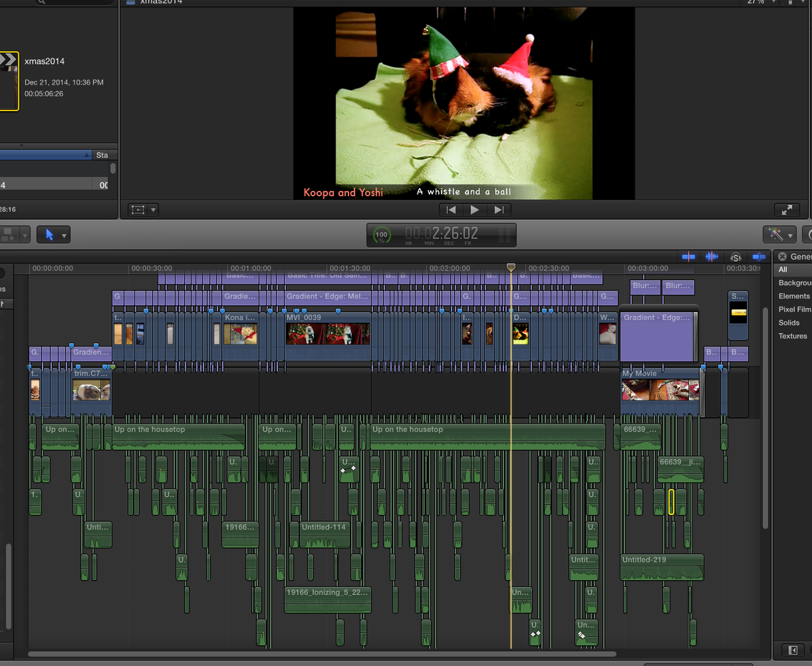Select the first Blur title clip
Screen dimensions: 812x666
(x=645, y=287)
